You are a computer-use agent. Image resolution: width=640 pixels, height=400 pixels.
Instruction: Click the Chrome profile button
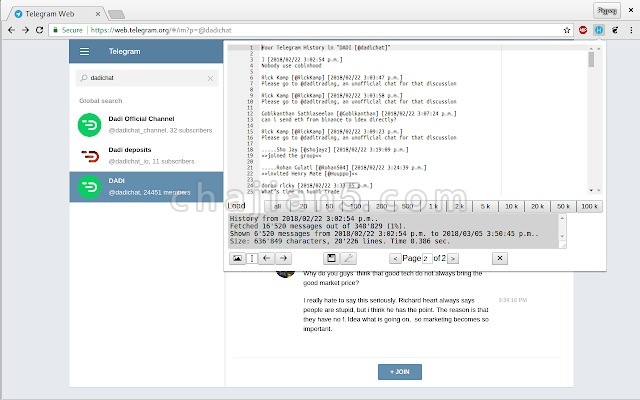pyautogui.click(x=607, y=11)
